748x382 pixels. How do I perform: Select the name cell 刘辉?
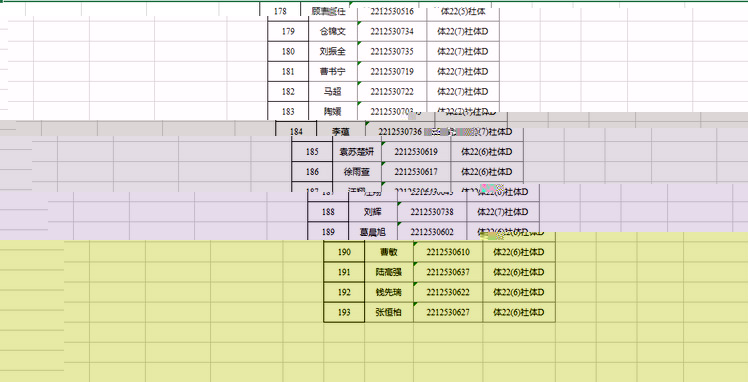[x=373, y=212]
